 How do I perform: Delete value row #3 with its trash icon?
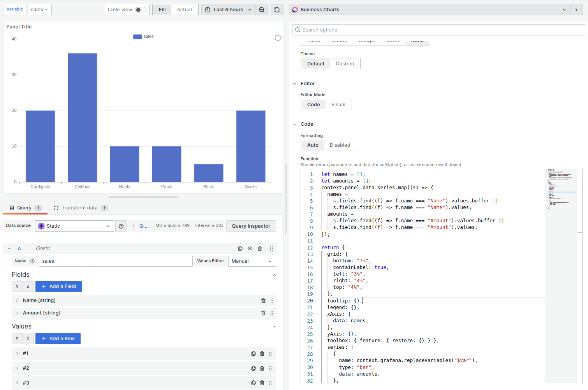point(262,383)
